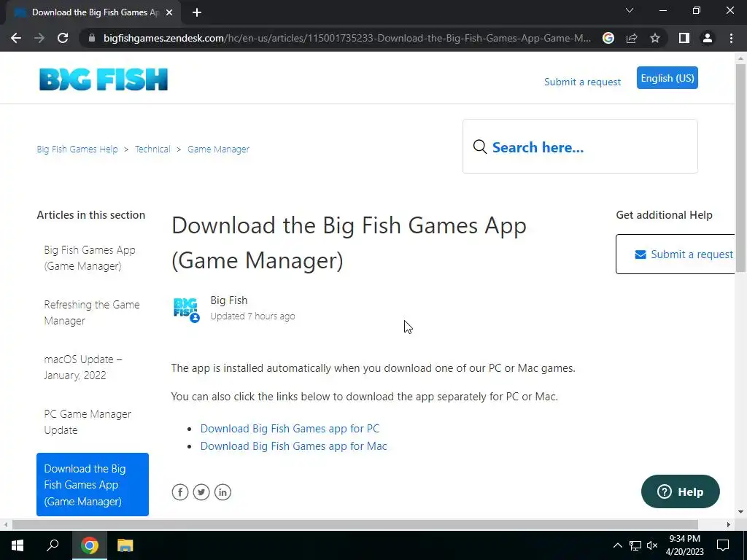The height and width of the screenshot is (560, 747).
Task: Open the clock showing 9:34 PM
Action: coord(684,545)
